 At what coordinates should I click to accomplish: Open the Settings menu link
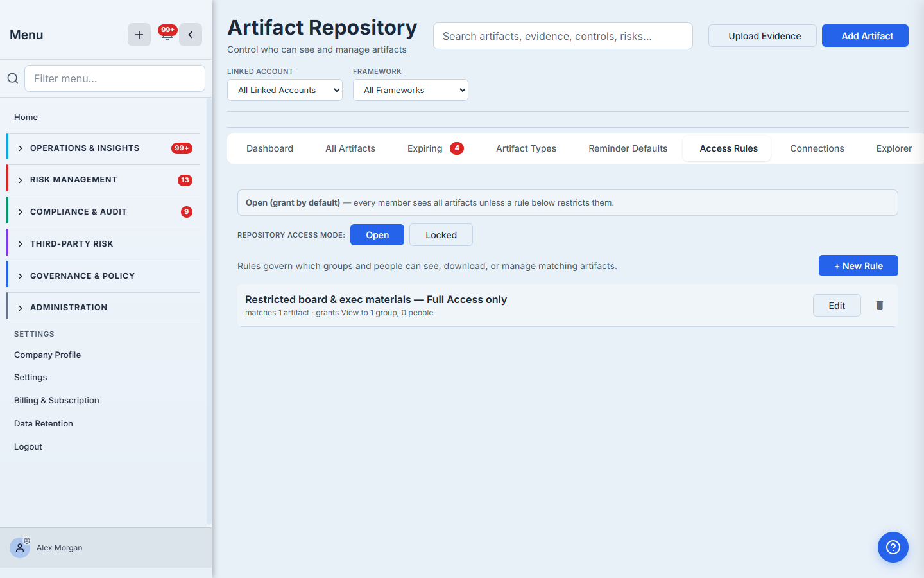pyautogui.click(x=31, y=377)
